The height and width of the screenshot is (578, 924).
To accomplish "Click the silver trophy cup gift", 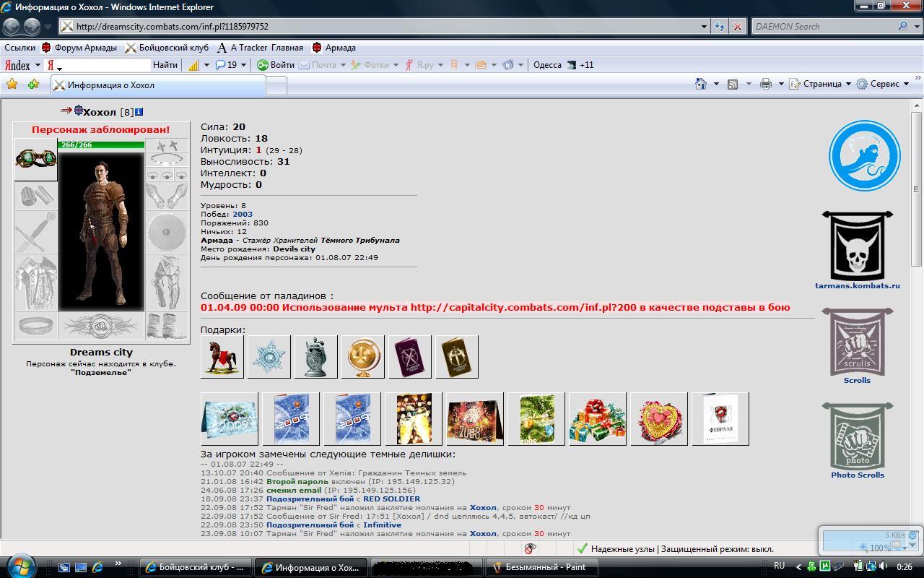I will pos(316,356).
